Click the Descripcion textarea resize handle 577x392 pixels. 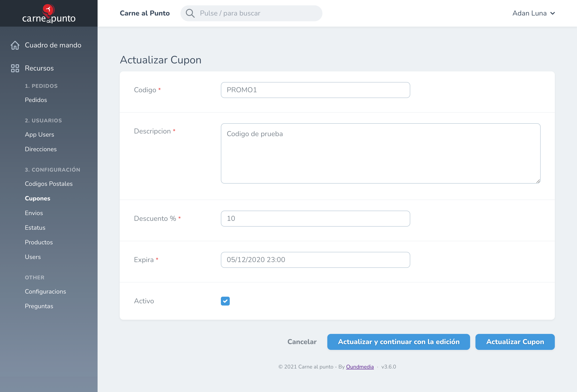[538, 181]
